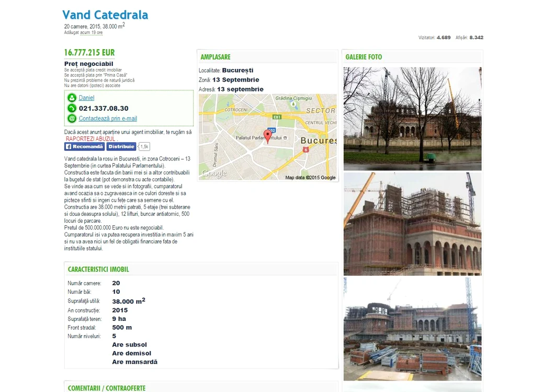Click the phone number 021.337.08.30
Viewport: 554px width, 392px height.
tap(104, 108)
